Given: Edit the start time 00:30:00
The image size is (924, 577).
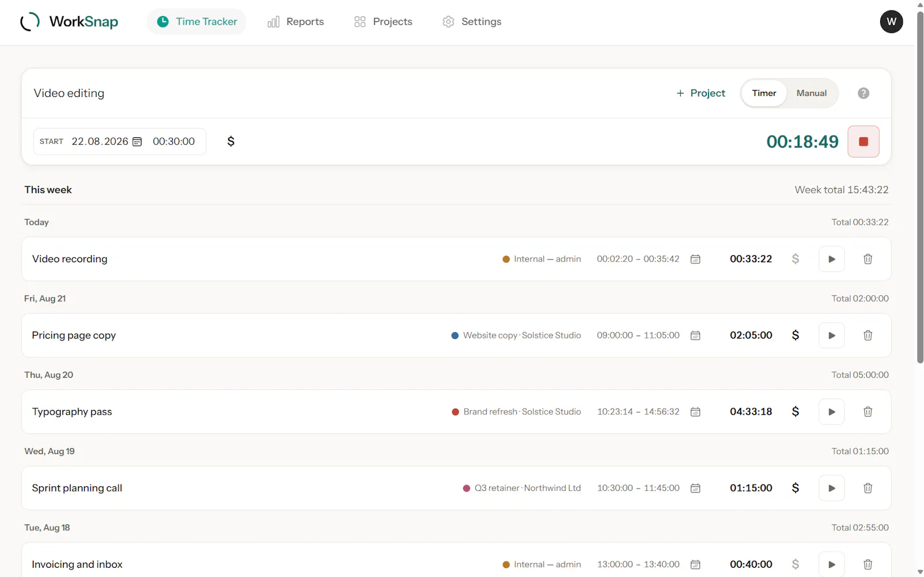Looking at the screenshot, I should click(174, 142).
